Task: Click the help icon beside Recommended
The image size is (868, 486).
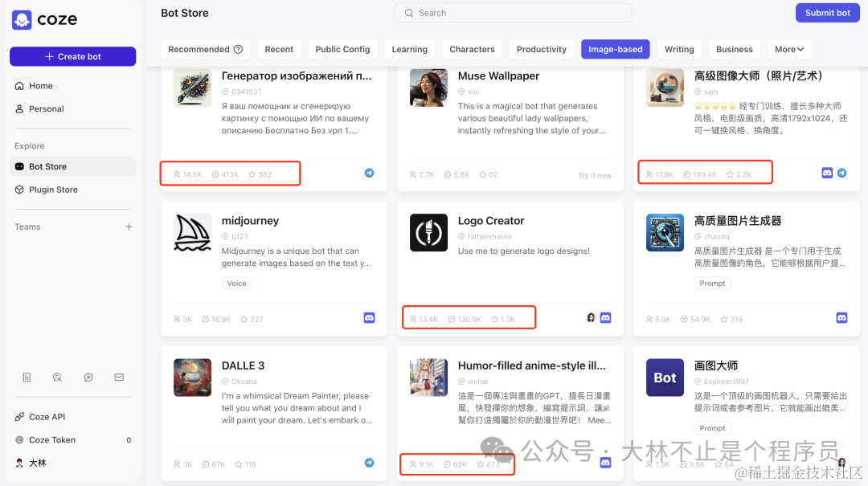Action: coord(238,49)
